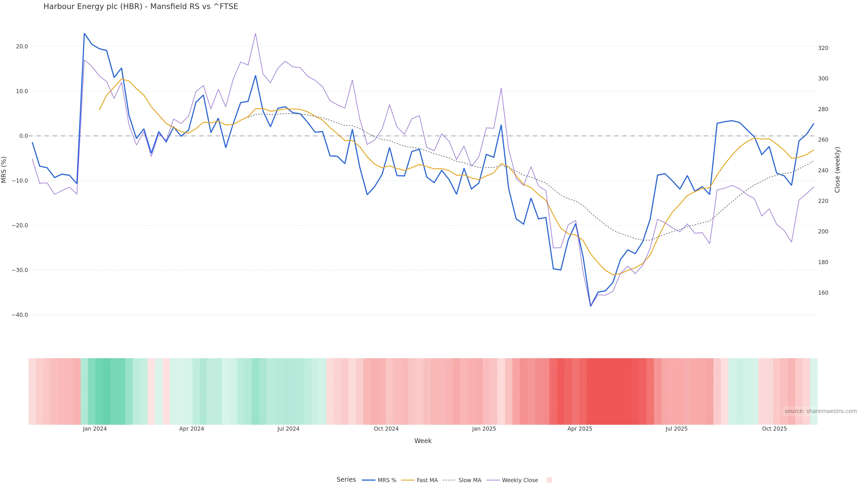The height and width of the screenshot is (488, 868).
Task: Click the Jul 2024 x-axis label
Action: point(288,429)
